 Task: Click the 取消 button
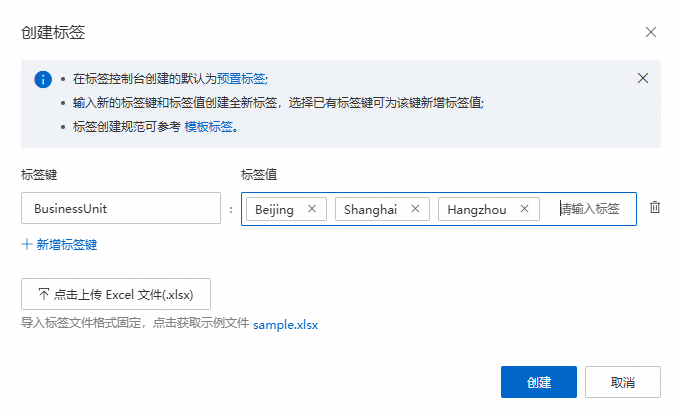click(x=622, y=382)
